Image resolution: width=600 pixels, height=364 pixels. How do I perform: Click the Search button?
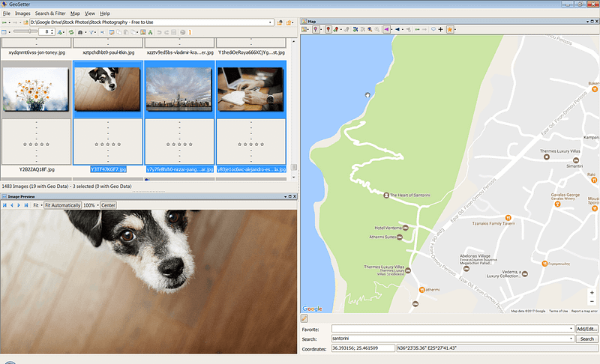tap(586, 339)
